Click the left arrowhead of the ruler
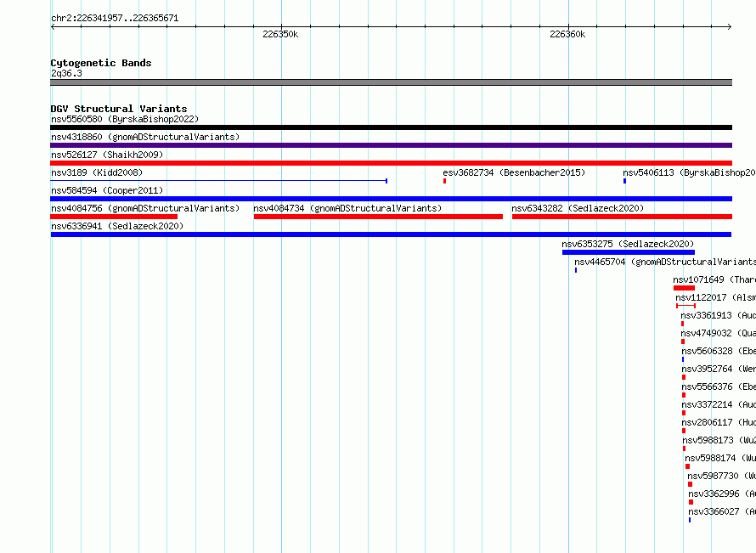Image resolution: width=756 pixels, height=553 pixels. (x=53, y=26)
